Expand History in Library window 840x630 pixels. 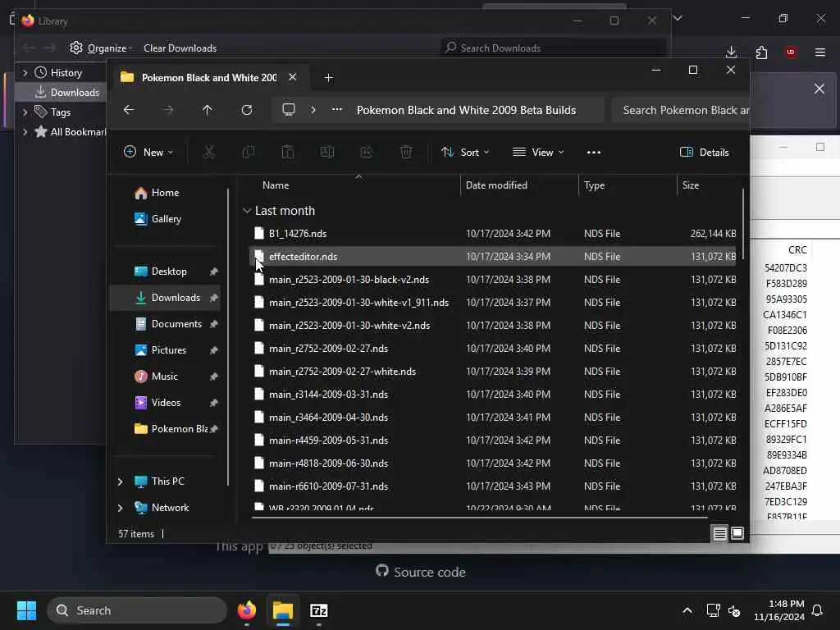(25, 72)
